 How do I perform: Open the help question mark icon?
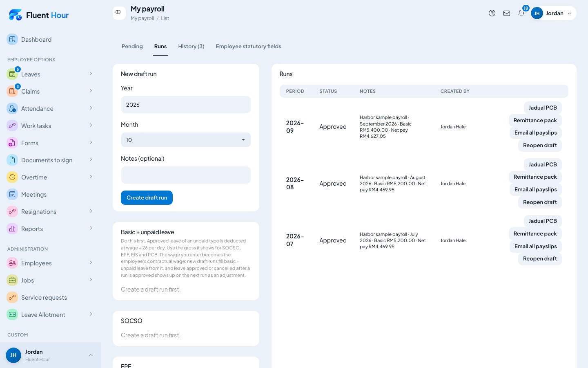tap(492, 13)
